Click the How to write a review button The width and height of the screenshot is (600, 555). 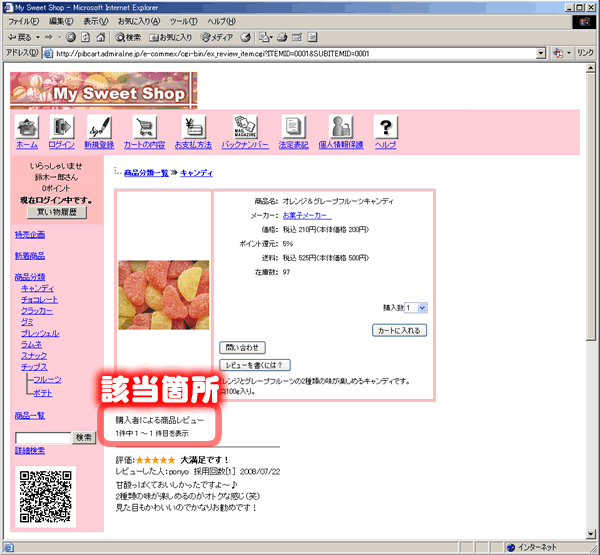(x=255, y=365)
